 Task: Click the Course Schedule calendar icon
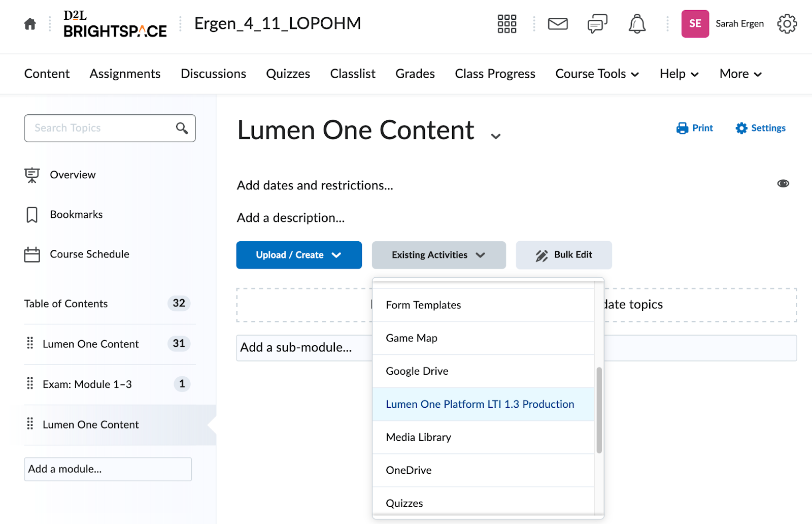[32, 254]
